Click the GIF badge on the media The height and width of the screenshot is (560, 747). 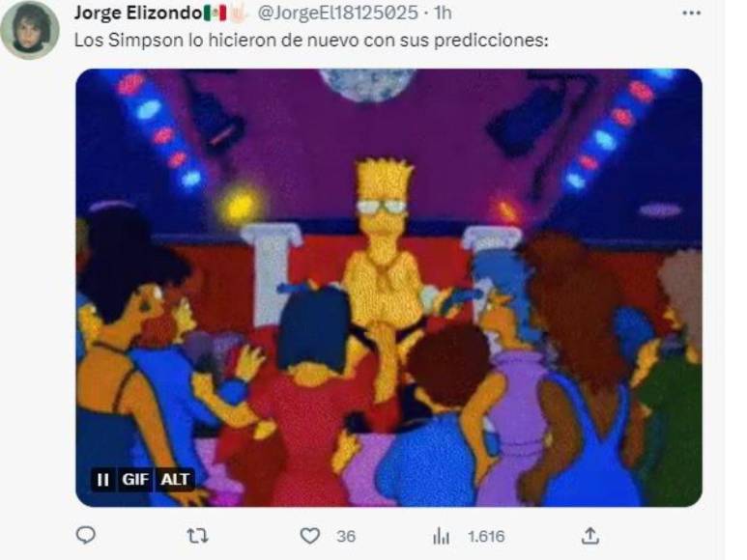coord(135,479)
